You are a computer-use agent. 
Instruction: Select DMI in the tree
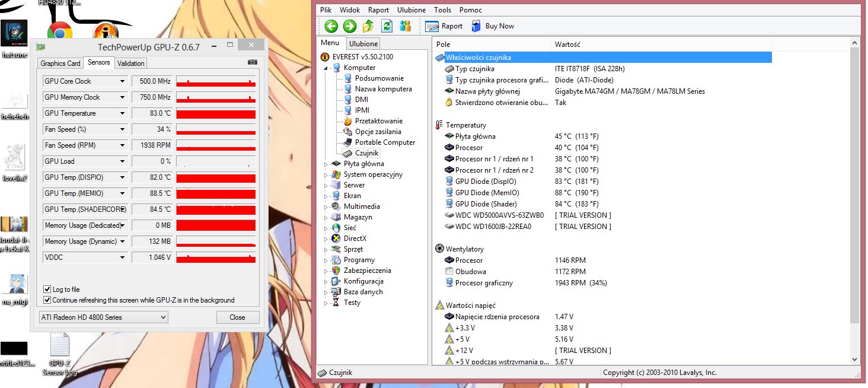click(x=361, y=100)
